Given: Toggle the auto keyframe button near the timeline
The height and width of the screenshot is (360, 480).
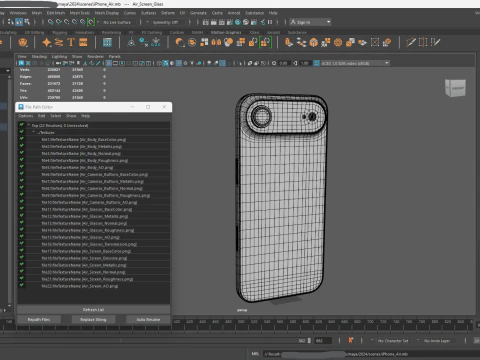Looking at the screenshot, I should coord(350,340).
